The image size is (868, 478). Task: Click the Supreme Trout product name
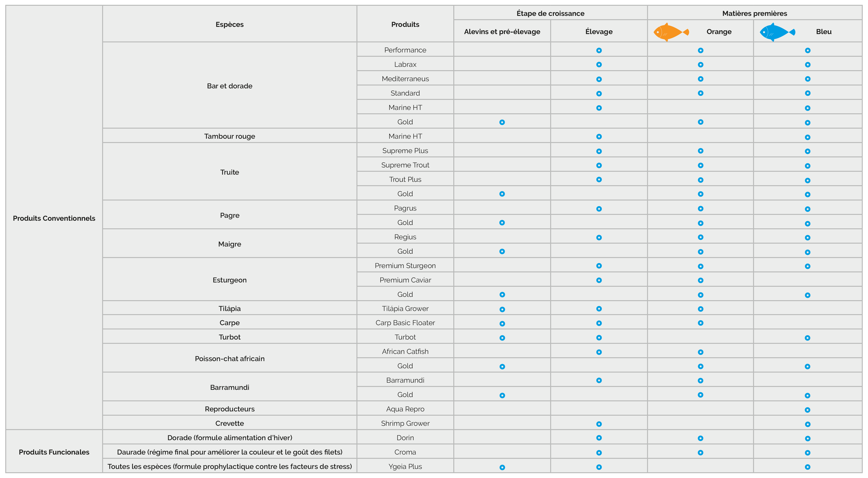[405, 165]
